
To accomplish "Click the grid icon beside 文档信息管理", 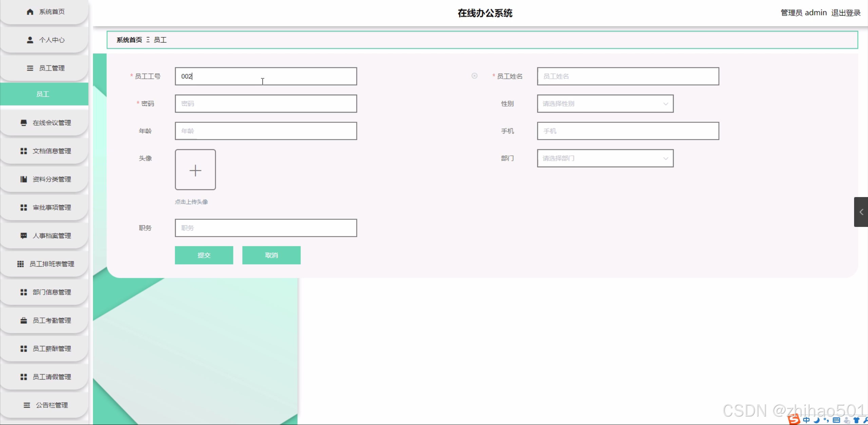I will point(23,151).
